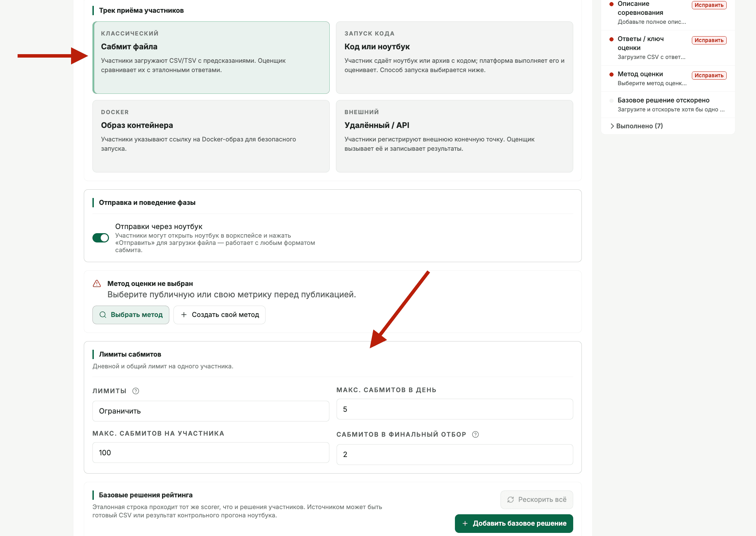756x536 pixels.
Task: Click plus icon in Добавить базовое решение
Action: [465, 523]
